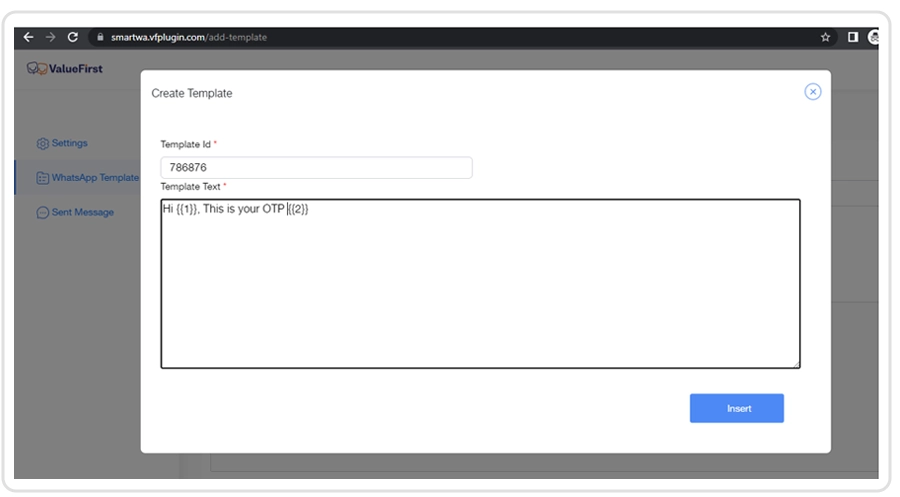Click the Template Text resize handle
900x497 pixels.
click(796, 364)
